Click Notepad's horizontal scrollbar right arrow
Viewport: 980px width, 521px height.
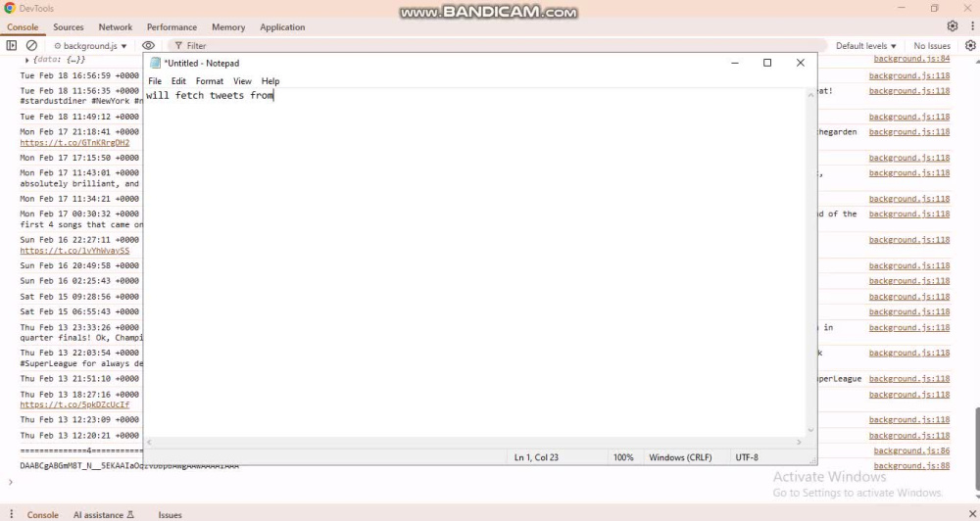799,442
